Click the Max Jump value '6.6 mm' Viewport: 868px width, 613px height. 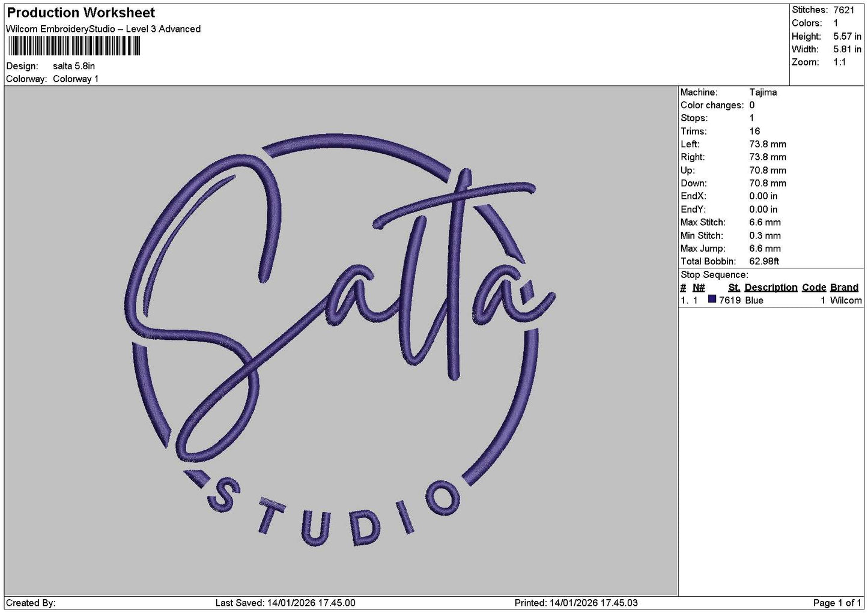pos(765,249)
